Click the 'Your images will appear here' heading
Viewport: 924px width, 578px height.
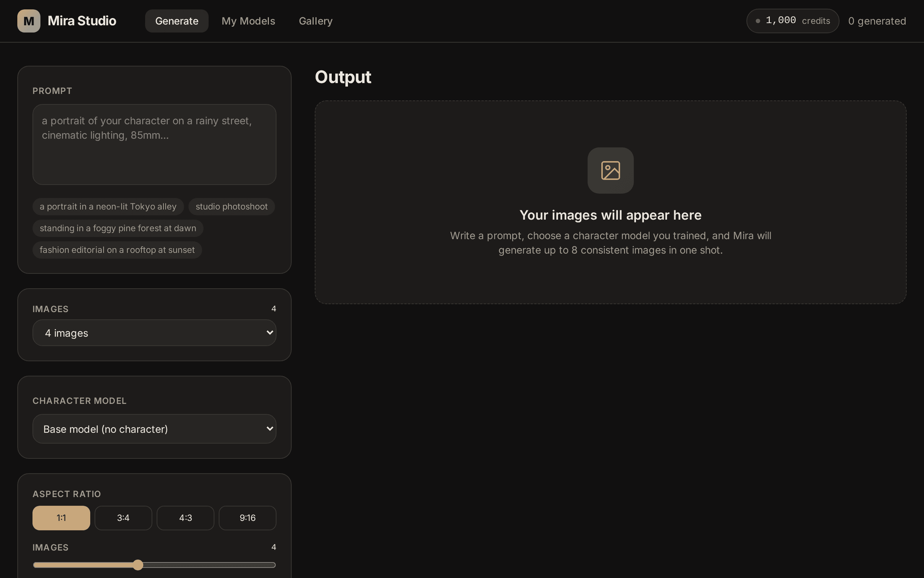click(x=611, y=215)
